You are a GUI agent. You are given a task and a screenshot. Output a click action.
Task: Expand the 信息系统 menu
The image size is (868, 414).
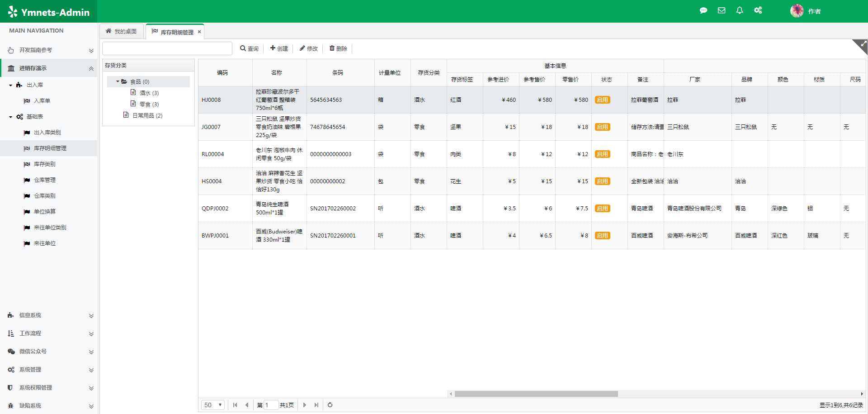(48, 315)
